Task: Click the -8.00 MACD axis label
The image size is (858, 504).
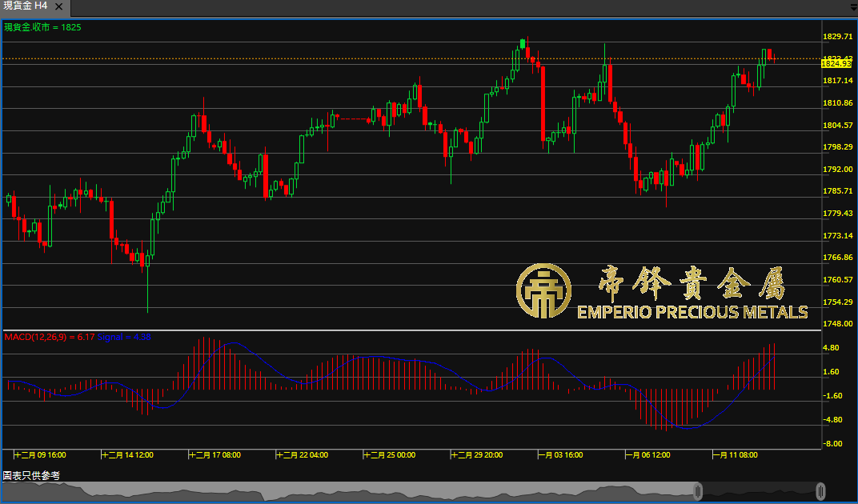Action: (x=832, y=443)
